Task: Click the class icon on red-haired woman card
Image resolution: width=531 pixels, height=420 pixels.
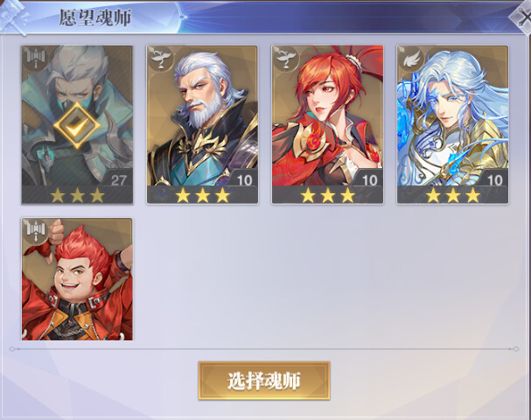Action: tap(285, 58)
